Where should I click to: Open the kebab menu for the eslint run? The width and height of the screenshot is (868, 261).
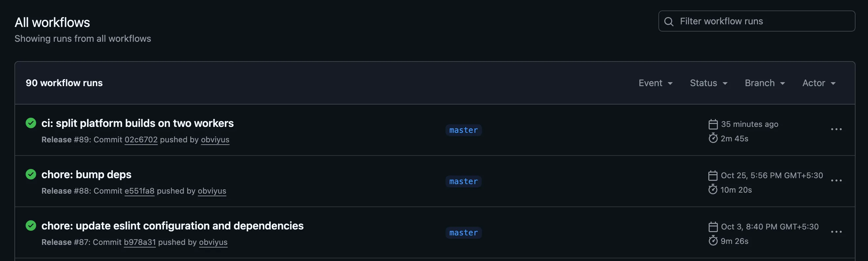836,232
